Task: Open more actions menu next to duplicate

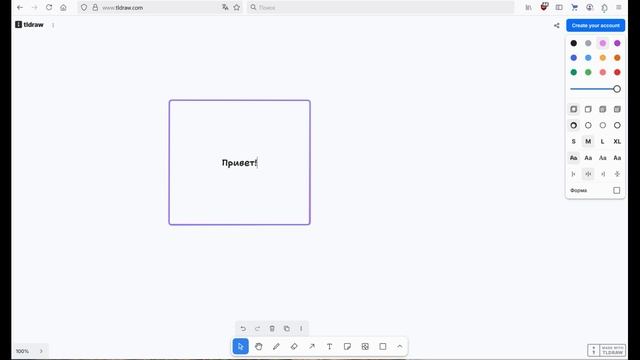Action: coord(301,329)
